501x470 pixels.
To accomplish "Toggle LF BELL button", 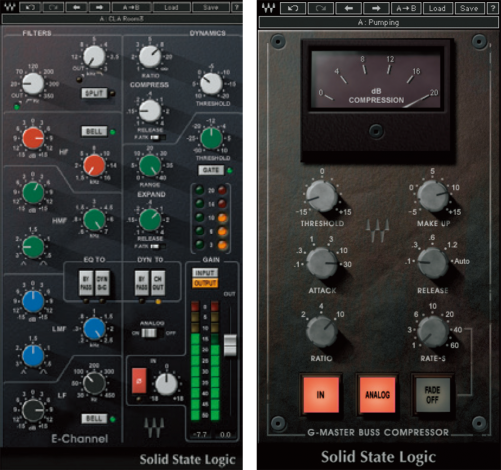I will click(x=94, y=419).
